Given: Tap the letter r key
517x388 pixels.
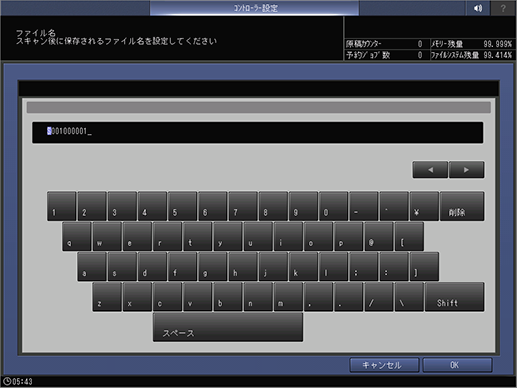Looking at the screenshot, I should coord(167,236).
